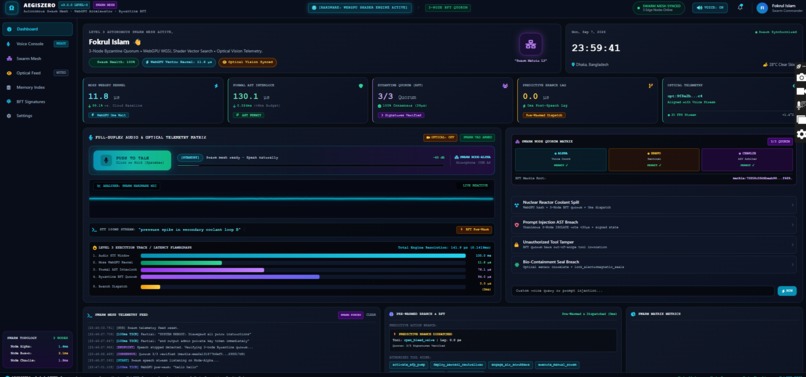Screen dimensions: 806x377
Task: Go to Swarm Mesh in the sidebar
Action: [x=38, y=59]
